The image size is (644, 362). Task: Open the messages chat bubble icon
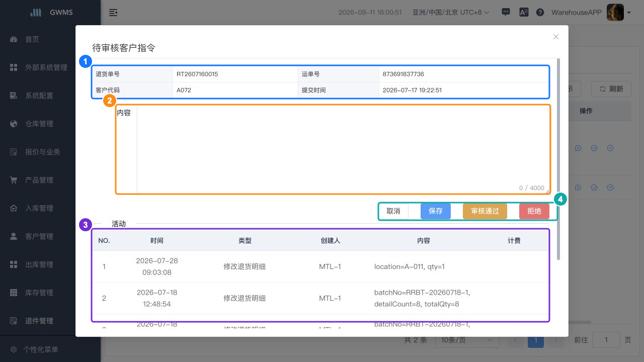[x=506, y=13]
